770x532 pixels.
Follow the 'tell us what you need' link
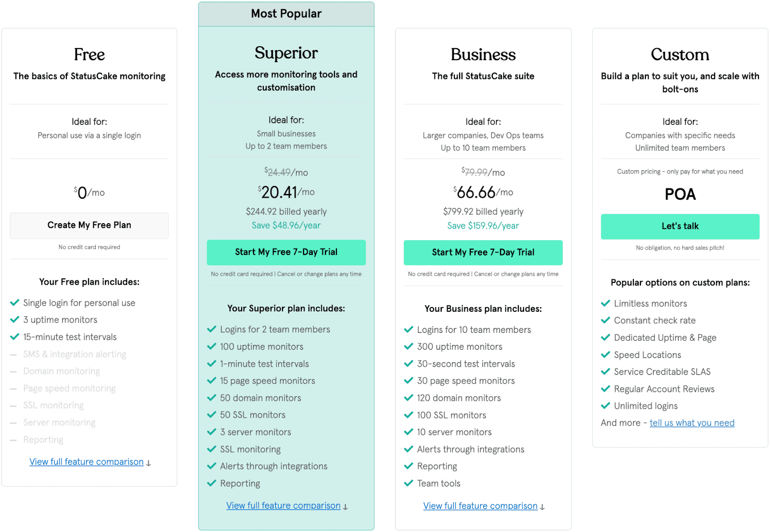[692, 423]
